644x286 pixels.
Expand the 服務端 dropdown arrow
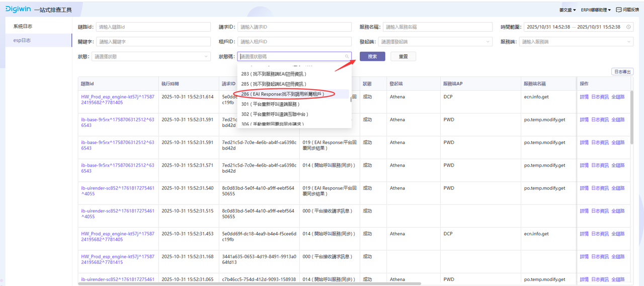[x=628, y=42]
